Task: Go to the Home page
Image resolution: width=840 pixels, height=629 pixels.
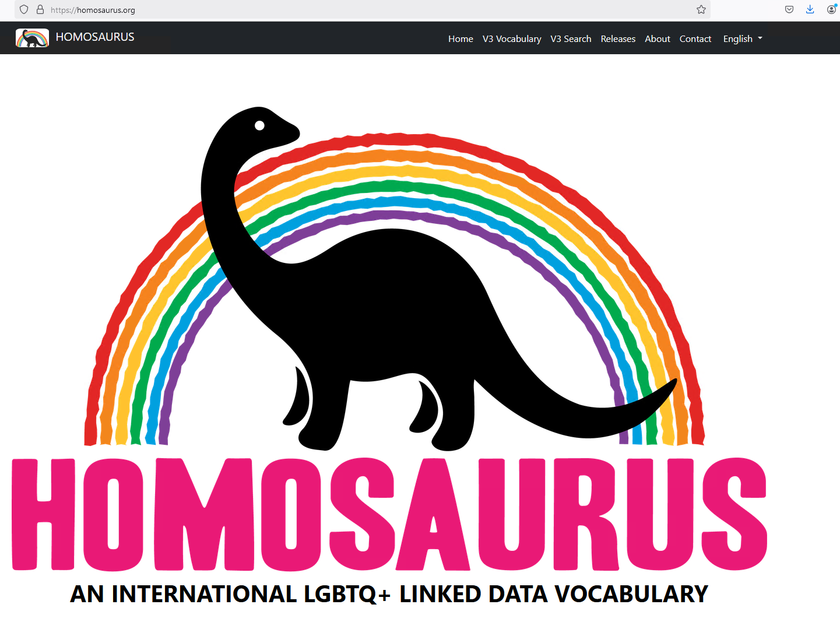Action: click(461, 38)
